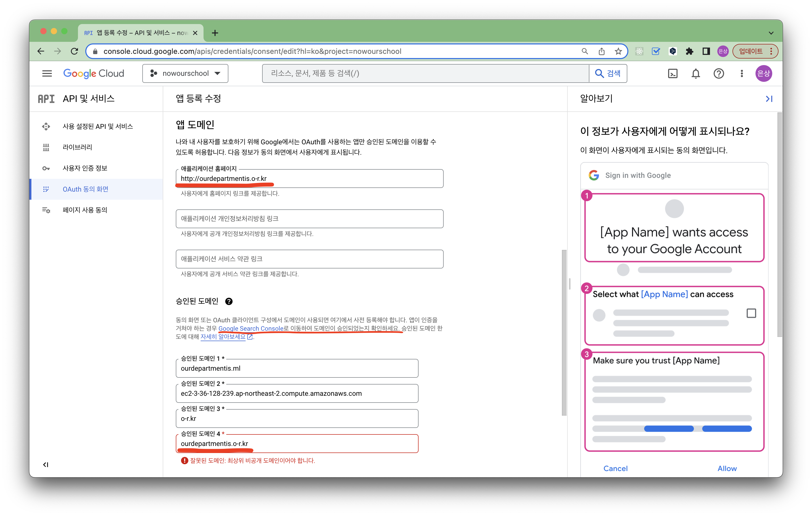Open 페이지 사용 동의 sidebar item
The width and height of the screenshot is (812, 516).
pyautogui.click(x=97, y=210)
